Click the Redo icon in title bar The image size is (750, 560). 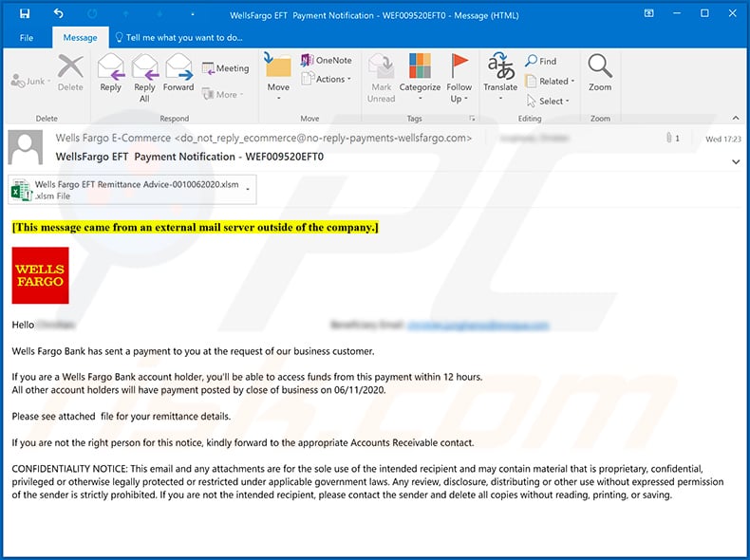[92, 14]
